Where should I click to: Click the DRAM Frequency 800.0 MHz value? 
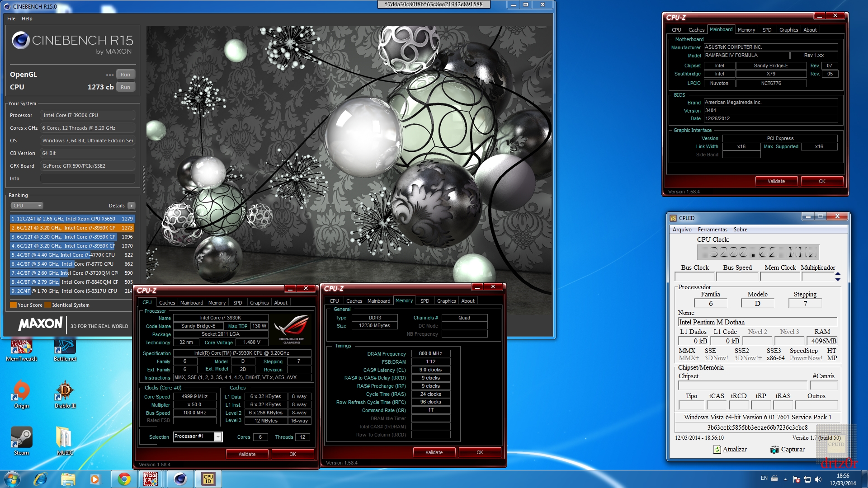430,354
